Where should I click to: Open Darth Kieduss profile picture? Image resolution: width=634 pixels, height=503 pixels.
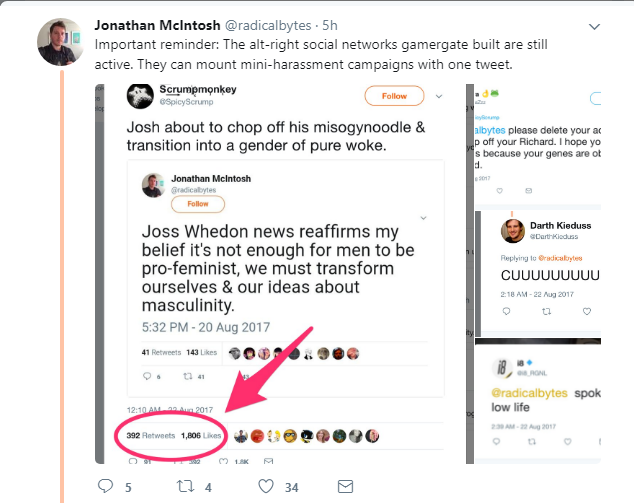[513, 231]
